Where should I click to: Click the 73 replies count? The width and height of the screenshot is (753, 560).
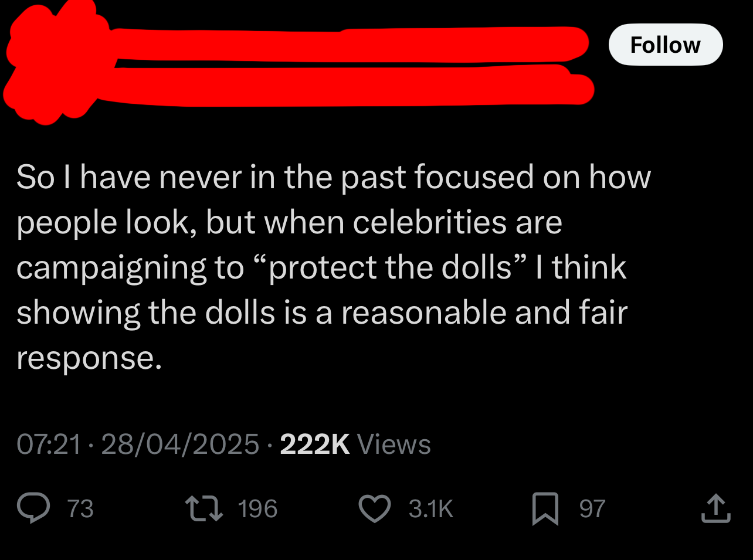point(80,508)
